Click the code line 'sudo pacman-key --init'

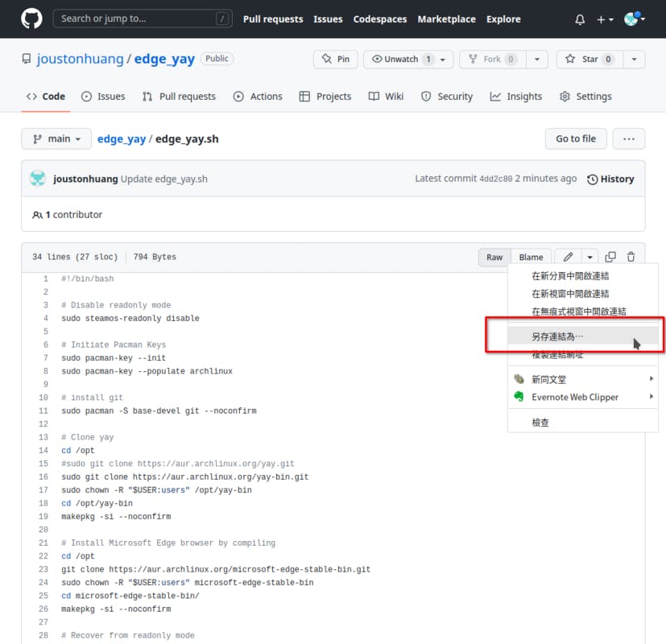[114, 358]
